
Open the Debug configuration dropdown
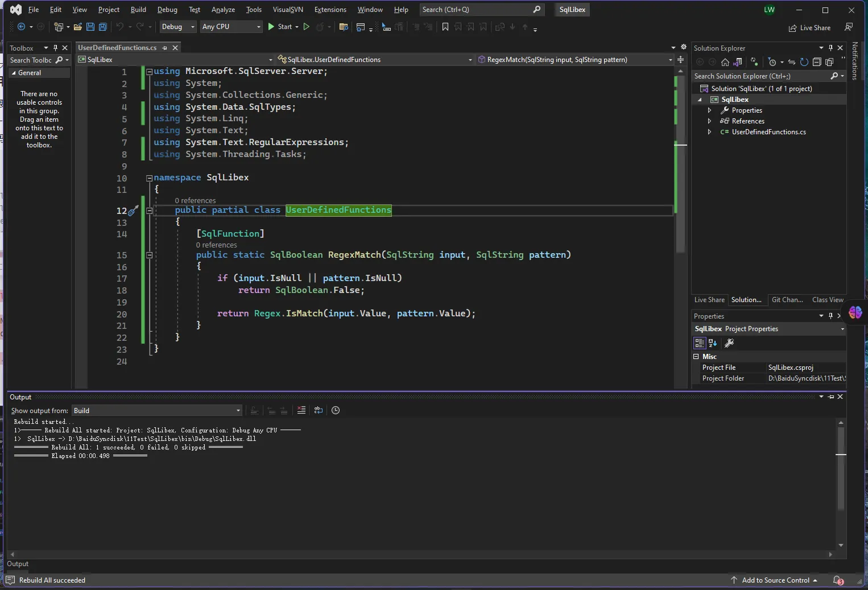click(177, 27)
